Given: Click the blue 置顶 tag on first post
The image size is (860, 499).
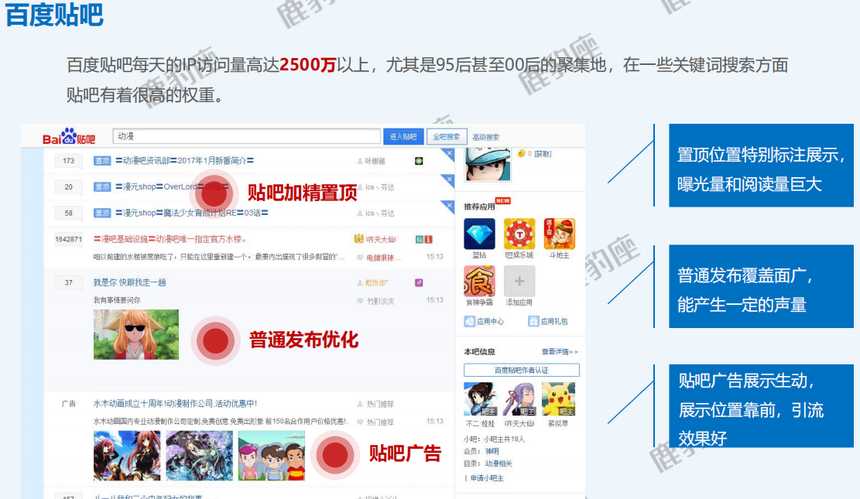Looking at the screenshot, I should click(102, 161).
